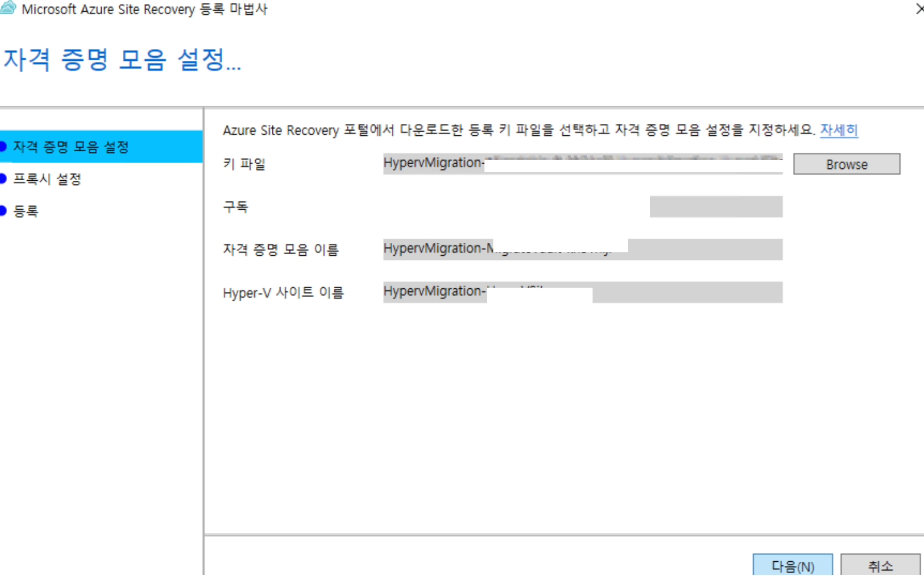Screen dimensions: 924x576
Task: Click the 자격 증명 모음 이름 label
Action: 281,249
